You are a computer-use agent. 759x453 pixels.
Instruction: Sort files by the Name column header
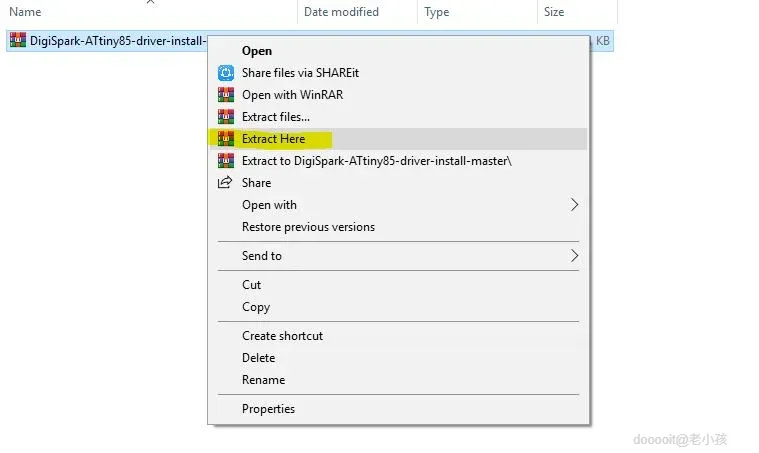pyautogui.click(x=25, y=12)
